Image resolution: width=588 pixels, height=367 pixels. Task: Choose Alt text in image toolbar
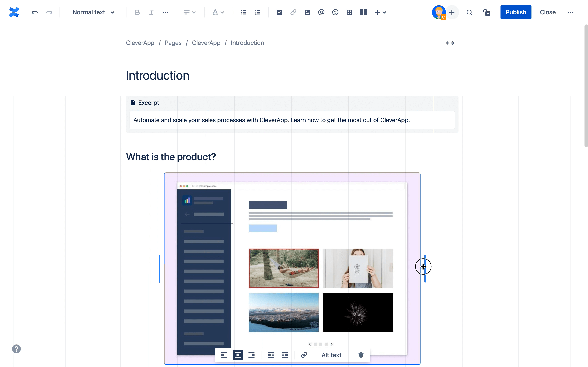tap(331, 355)
